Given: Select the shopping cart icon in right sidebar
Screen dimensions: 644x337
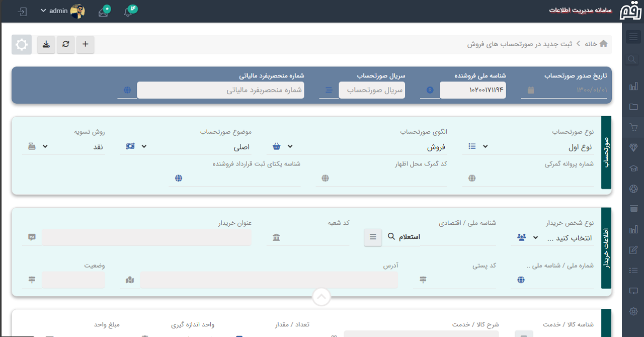Looking at the screenshot, I should click(x=632, y=127).
